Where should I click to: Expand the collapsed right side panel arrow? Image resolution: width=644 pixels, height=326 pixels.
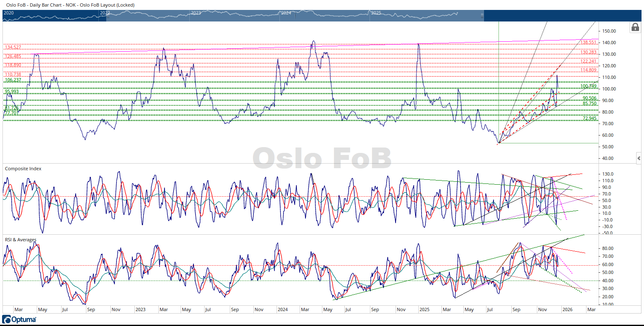639,158
